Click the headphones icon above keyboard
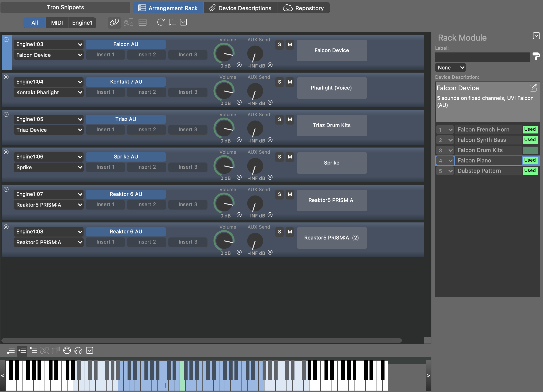Image resolution: width=543 pixels, height=392 pixels. click(78, 351)
